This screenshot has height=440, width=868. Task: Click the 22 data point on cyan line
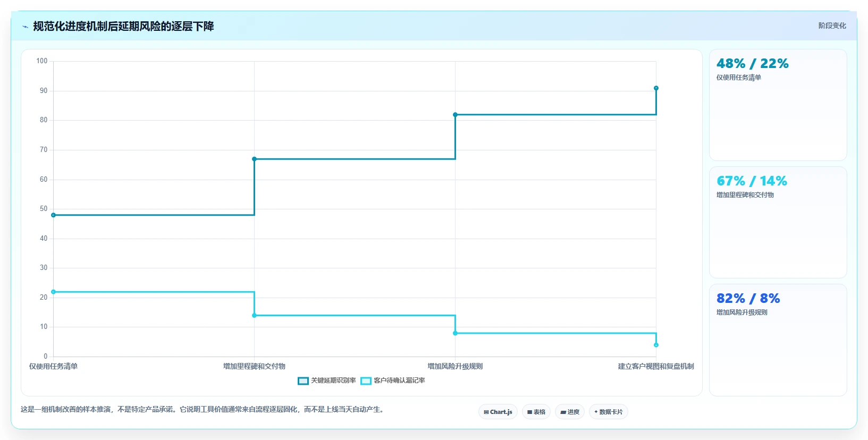pyautogui.click(x=53, y=292)
